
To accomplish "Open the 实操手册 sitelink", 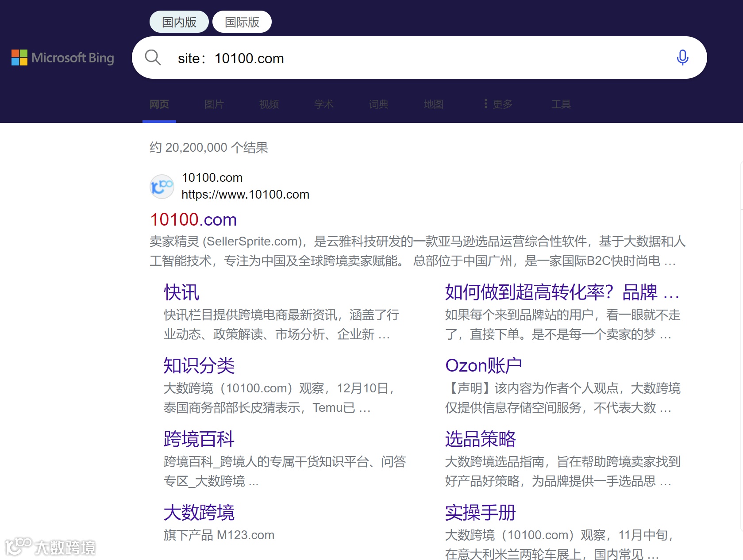I will [x=481, y=513].
